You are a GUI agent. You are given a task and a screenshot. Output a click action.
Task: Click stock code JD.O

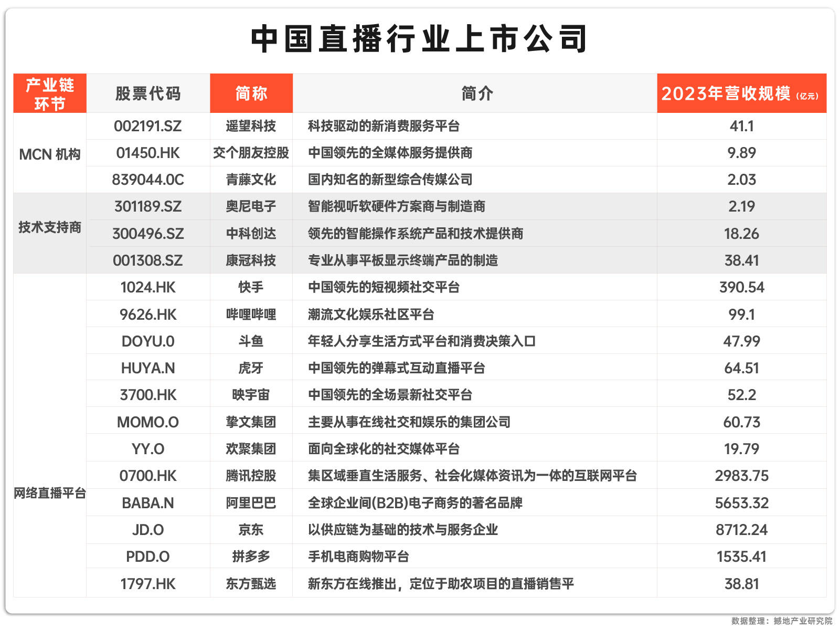tap(148, 530)
